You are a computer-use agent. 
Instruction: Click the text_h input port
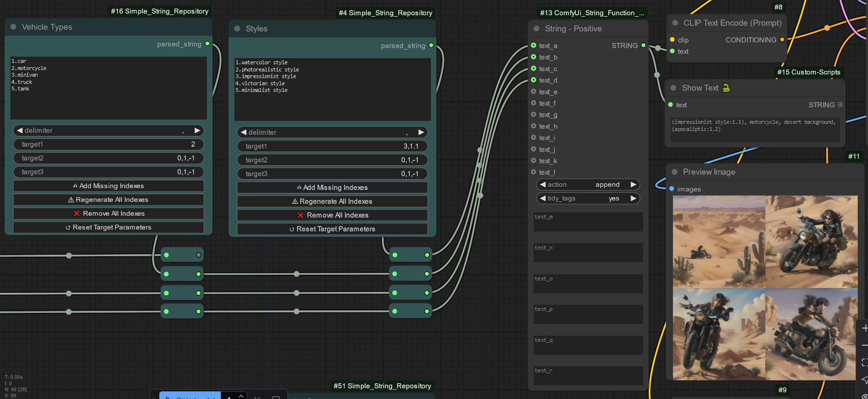tap(534, 126)
